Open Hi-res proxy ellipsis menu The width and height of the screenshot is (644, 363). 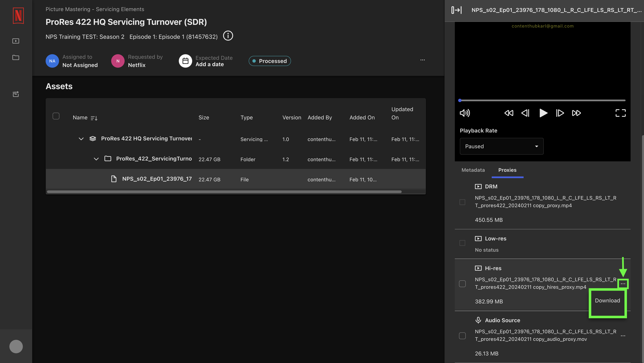(623, 284)
